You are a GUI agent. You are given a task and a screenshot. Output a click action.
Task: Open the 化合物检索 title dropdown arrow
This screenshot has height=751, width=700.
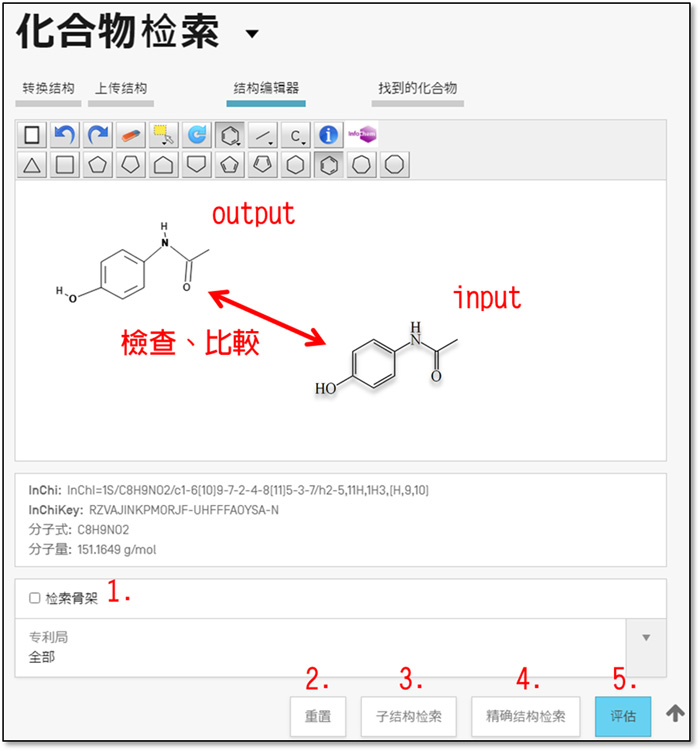[x=251, y=35]
